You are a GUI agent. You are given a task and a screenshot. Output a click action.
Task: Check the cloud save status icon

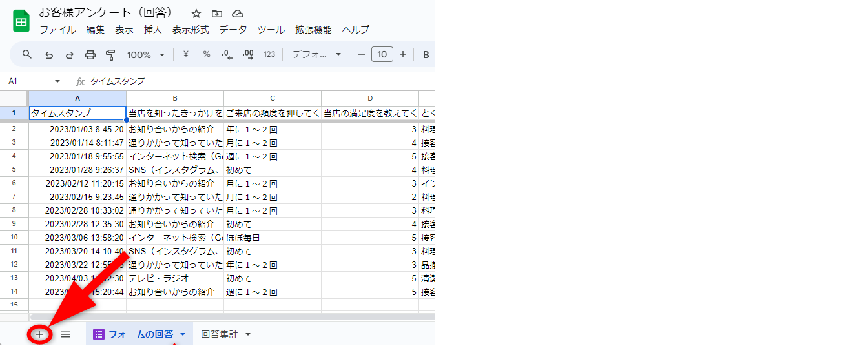pos(238,14)
